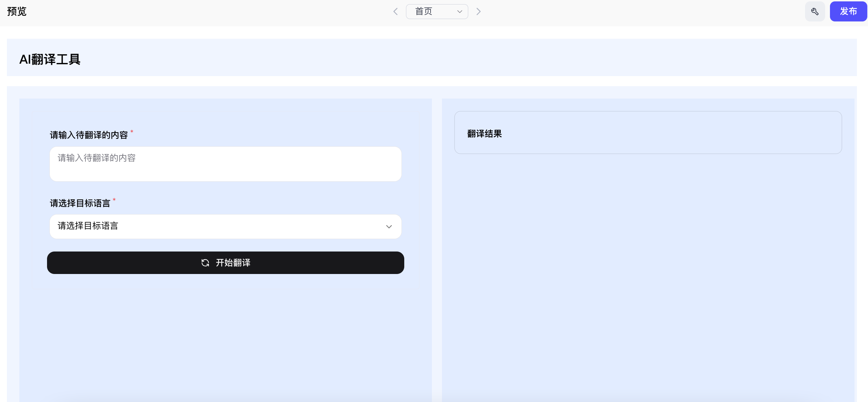Click the wrench settings icon in top bar
Screen dimensions: 868x402
[x=815, y=11]
